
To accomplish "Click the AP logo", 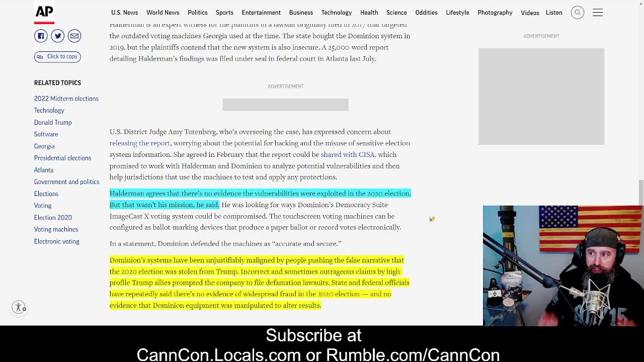I will (x=44, y=13).
